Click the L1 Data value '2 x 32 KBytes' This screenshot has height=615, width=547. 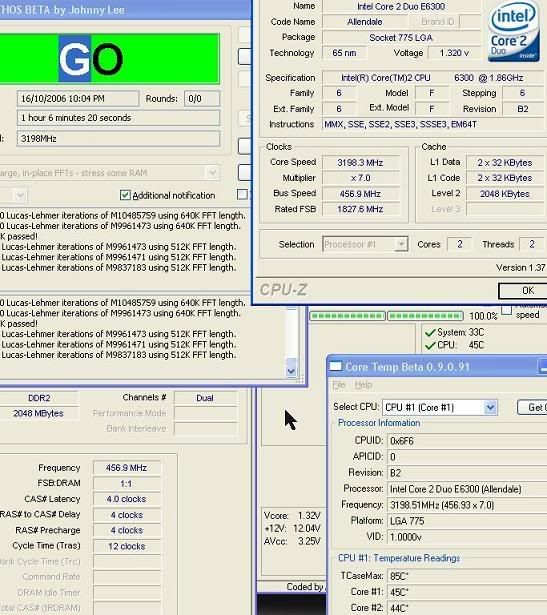(x=505, y=162)
